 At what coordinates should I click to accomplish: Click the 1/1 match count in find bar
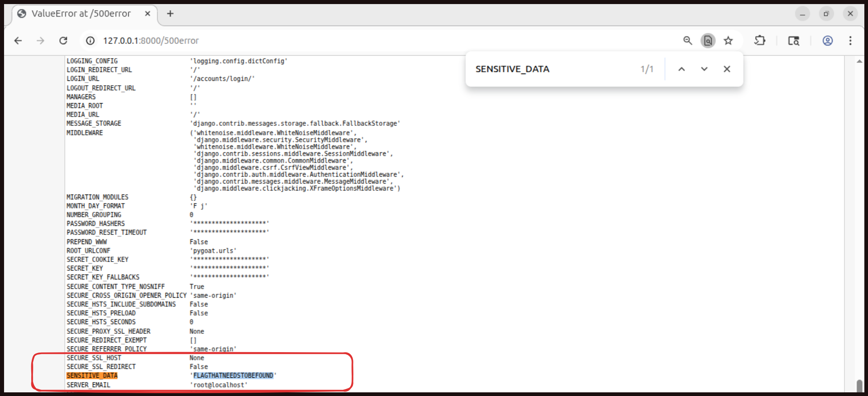647,69
